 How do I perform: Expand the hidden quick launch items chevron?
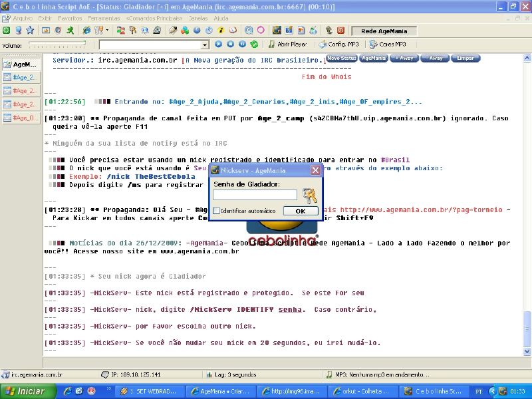coord(109,389)
